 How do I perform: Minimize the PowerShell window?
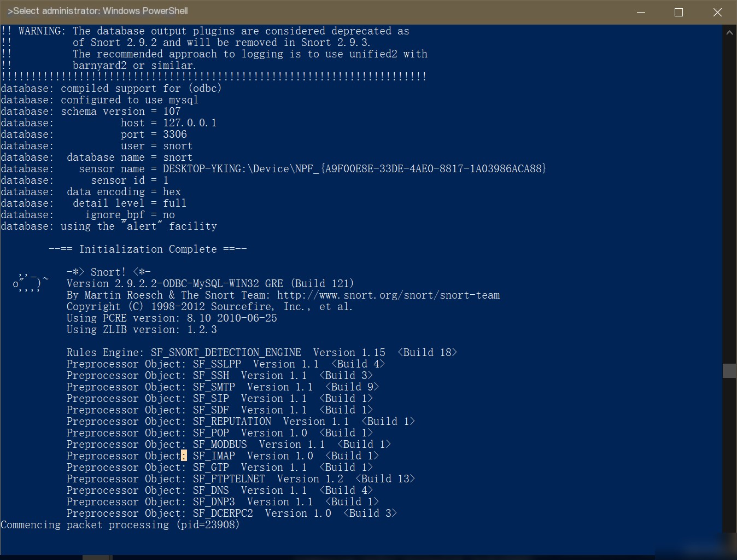[x=641, y=12]
